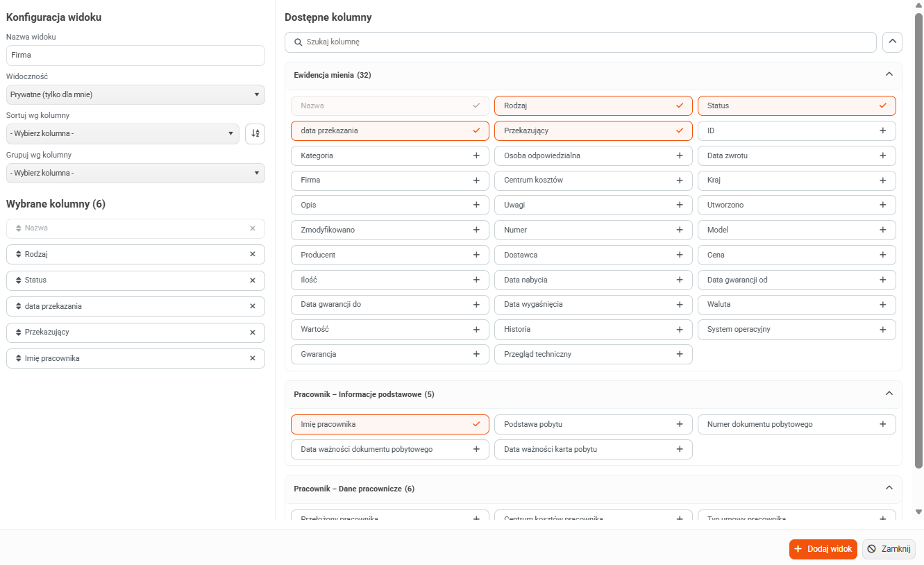
Task: Open the Grupuj wg kolumny dropdown
Action: 135,173
